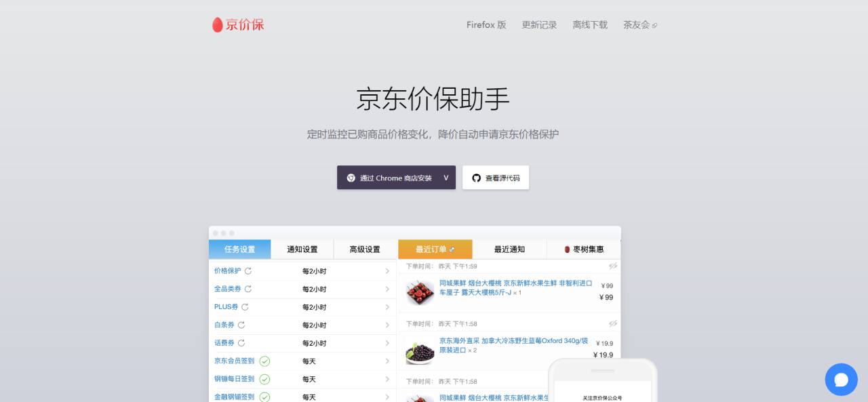
Task: Hide the order placed at 下午1:59
Action: [x=613, y=266]
